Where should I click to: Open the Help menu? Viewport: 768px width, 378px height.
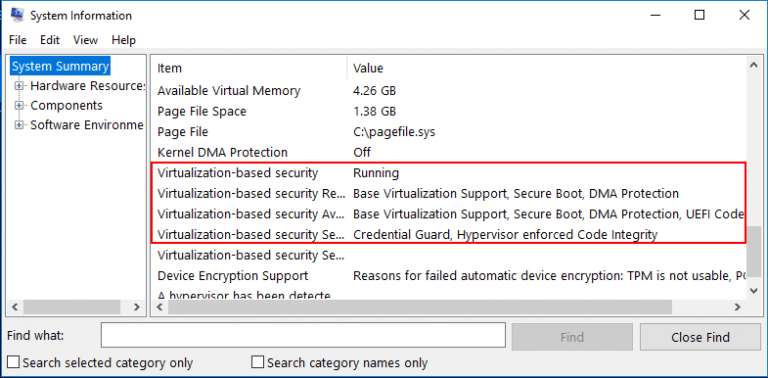(123, 40)
